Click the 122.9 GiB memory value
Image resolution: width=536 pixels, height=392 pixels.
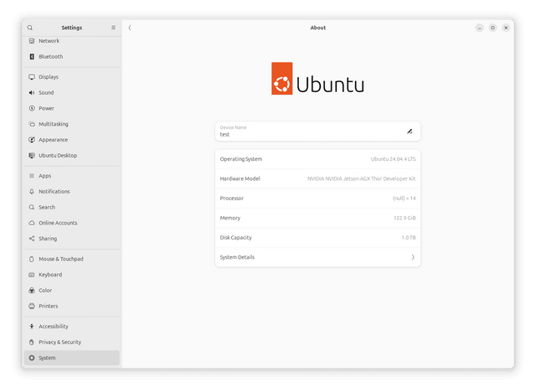(x=405, y=218)
